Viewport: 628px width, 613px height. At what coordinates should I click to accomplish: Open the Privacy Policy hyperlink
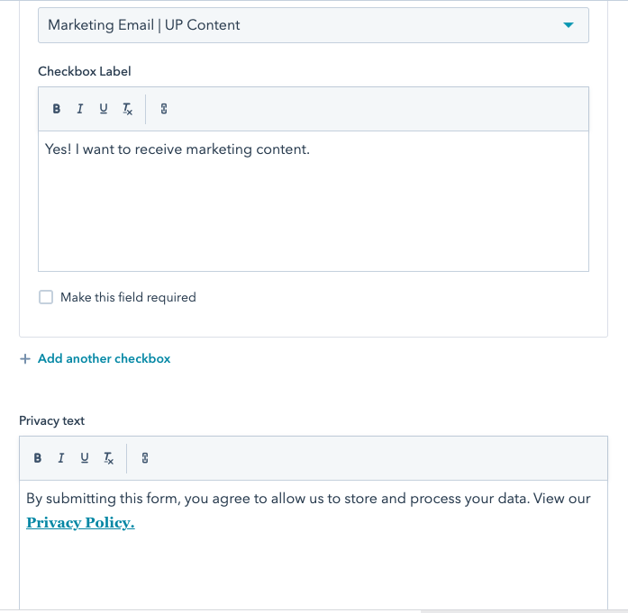click(x=80, y=522)
